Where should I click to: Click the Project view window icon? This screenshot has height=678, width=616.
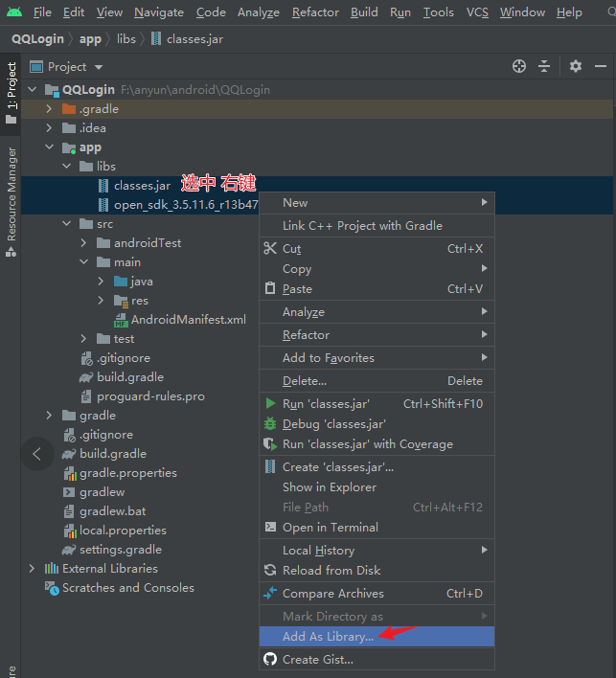(x=36, y=67)
